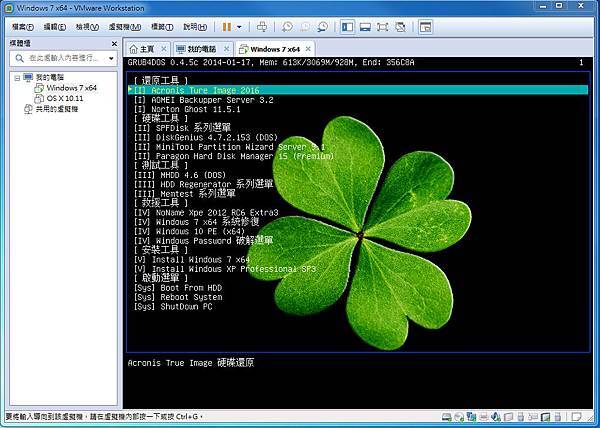
Task: Open the 說明(H) menu
Action: [195, 27]
